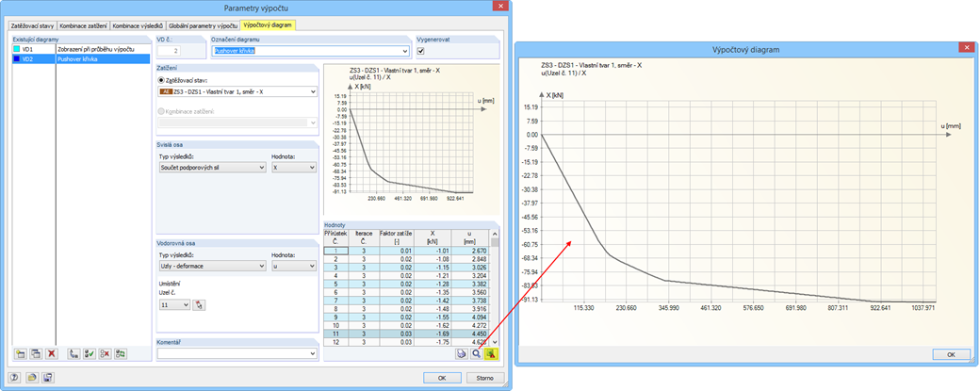980x391 pixels.
Task: Click the Storno button
Action: tap(485, 378)
